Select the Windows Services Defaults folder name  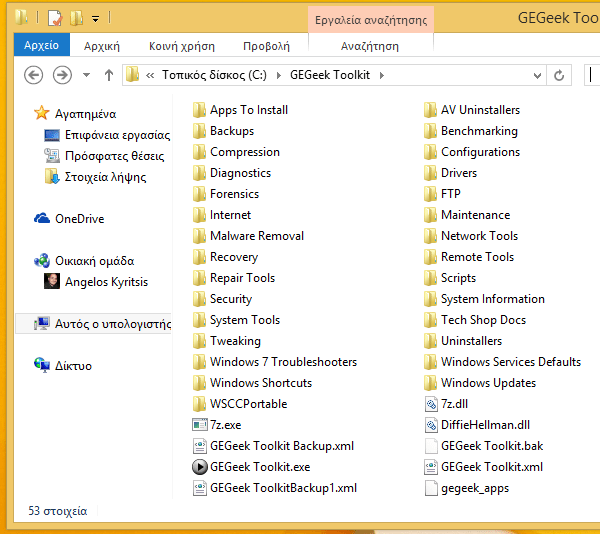pyautogui.click(x=511, y=362)
